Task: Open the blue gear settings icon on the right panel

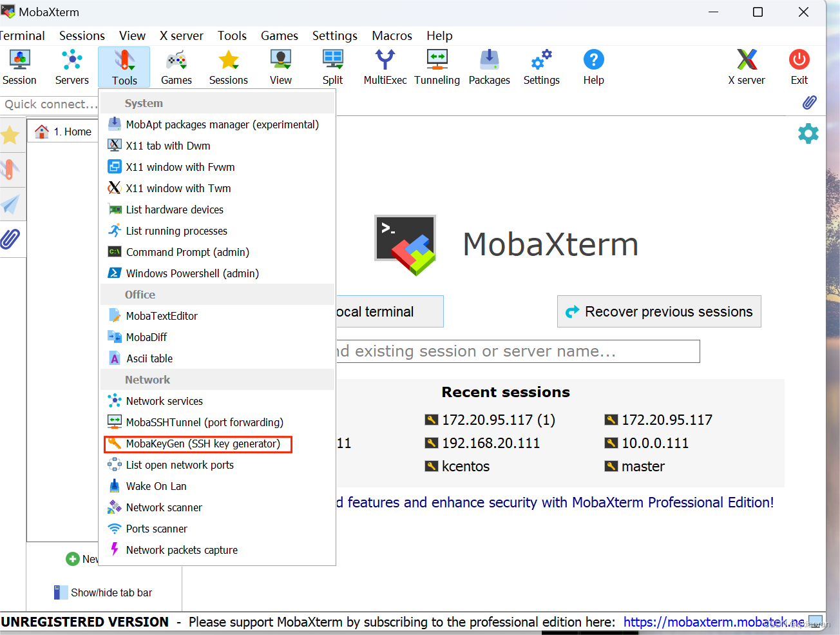Action: point(808,133)
